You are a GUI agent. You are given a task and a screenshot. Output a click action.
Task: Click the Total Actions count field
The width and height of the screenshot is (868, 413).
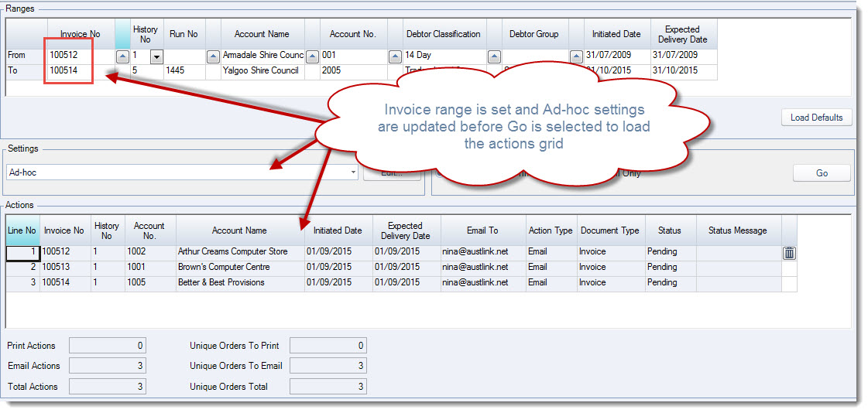pos(108,387)
